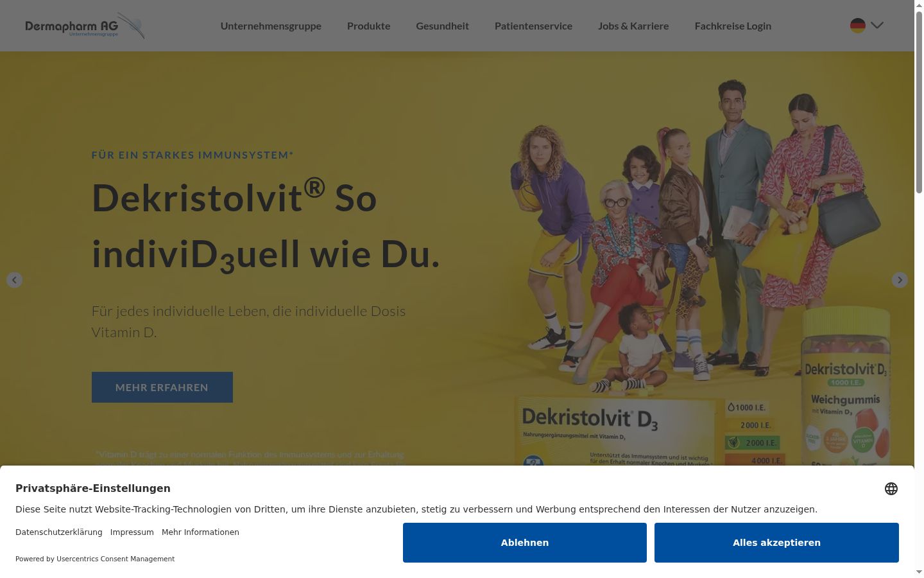Click Alles akzeptieren button
Image resolution: width=924 pixels, height=578 pixels.
pyautogui.click(x=776, y=543)
